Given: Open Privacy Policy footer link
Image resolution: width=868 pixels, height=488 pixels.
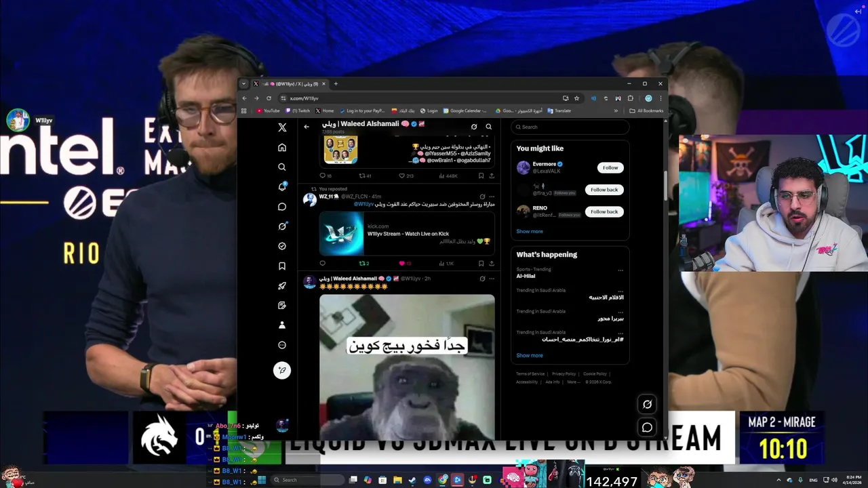Looking at the screenshot, I should (x=564, y=373).
